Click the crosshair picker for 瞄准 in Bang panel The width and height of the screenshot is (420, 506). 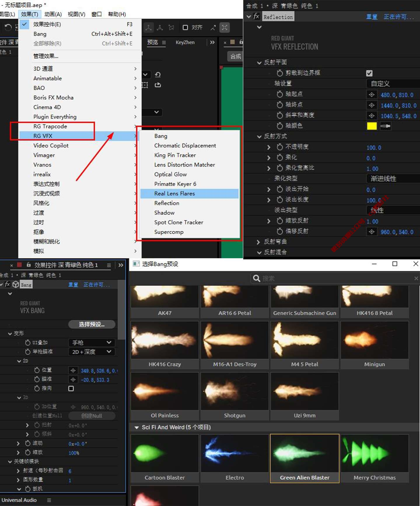tap(73, 379)
